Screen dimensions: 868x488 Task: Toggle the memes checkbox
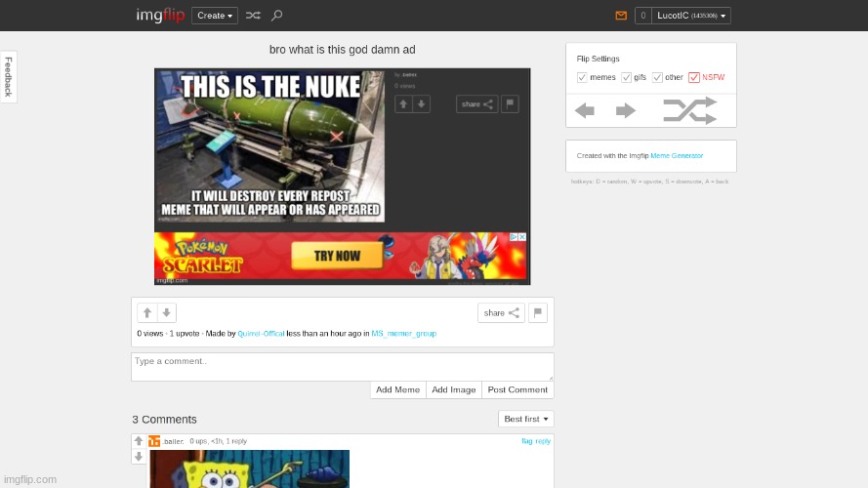(582, 77)
